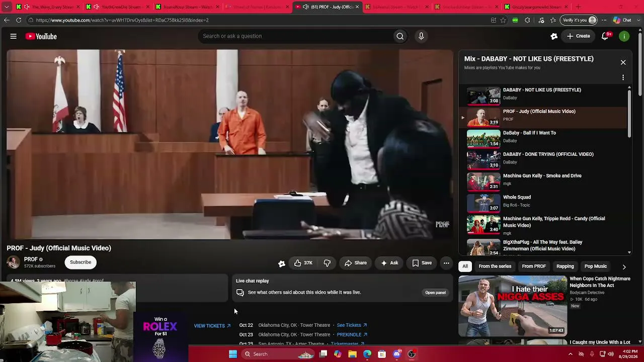Screen dimensions: 644x362
Task: Select the Pop Music chip
Action: [596, 266]
